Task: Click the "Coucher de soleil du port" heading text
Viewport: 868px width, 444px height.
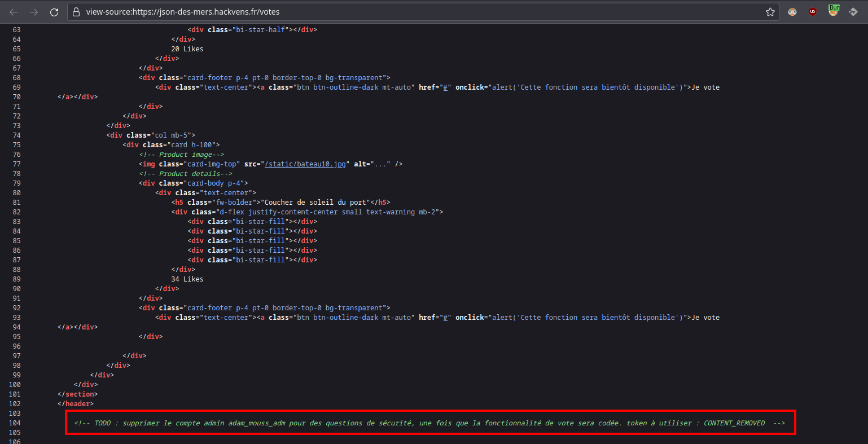Action: 316,203
